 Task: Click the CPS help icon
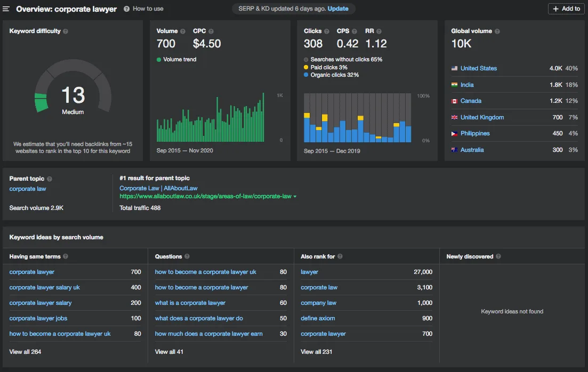click(x=355, y=31)
